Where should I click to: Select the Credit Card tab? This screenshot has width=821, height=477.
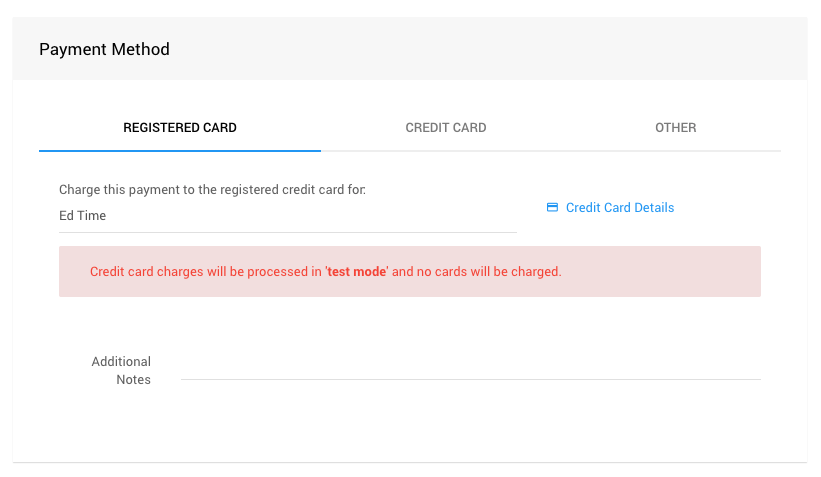[446, 128]
